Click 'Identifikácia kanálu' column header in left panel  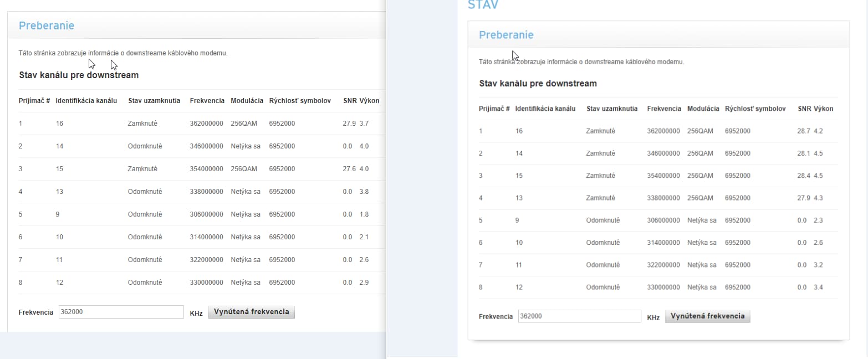86,101
